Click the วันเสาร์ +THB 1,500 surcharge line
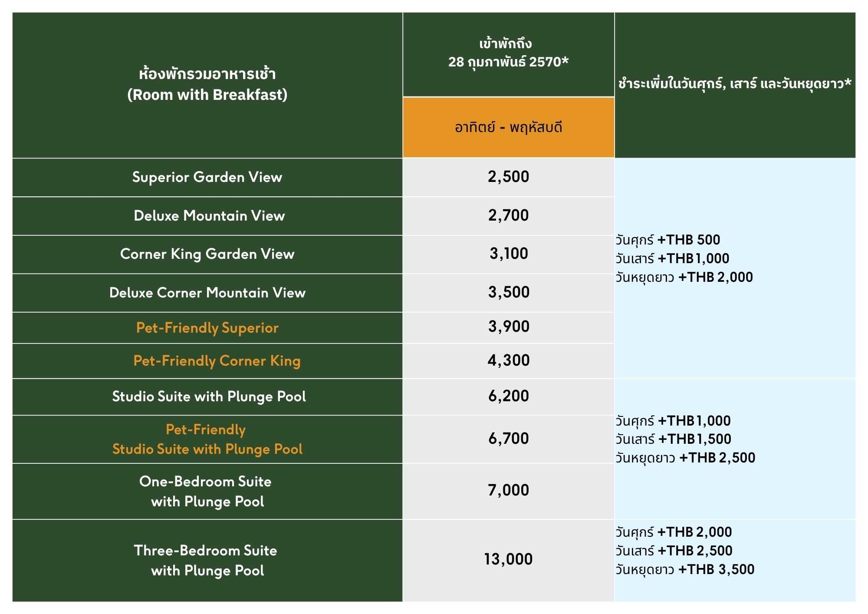 (x=674, y=439)
